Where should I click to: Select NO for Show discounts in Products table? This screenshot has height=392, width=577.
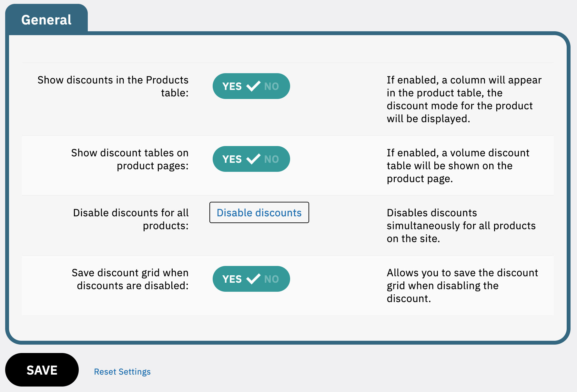tap(271, 86)
